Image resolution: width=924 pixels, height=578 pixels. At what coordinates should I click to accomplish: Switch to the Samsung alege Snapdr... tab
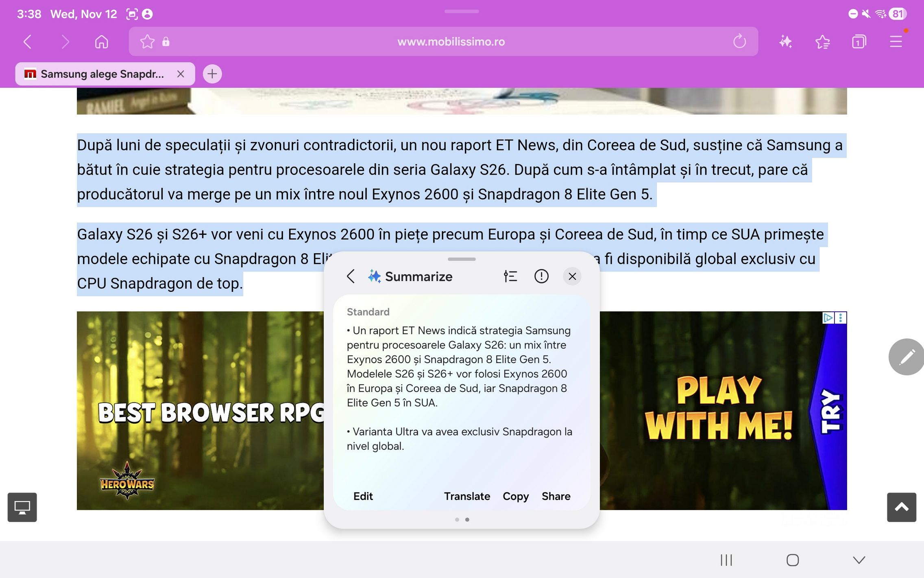click(x=102, y=74)
